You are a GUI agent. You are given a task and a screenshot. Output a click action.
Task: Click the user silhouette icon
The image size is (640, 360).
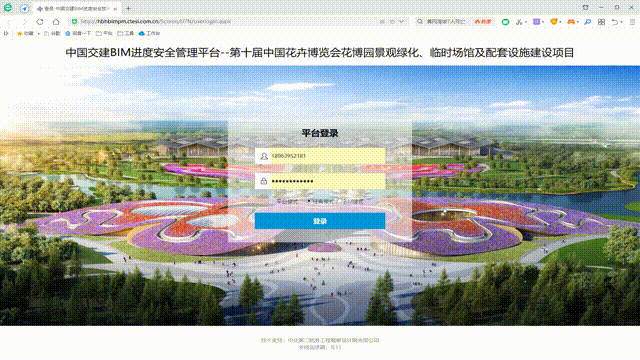coord(264,156)
